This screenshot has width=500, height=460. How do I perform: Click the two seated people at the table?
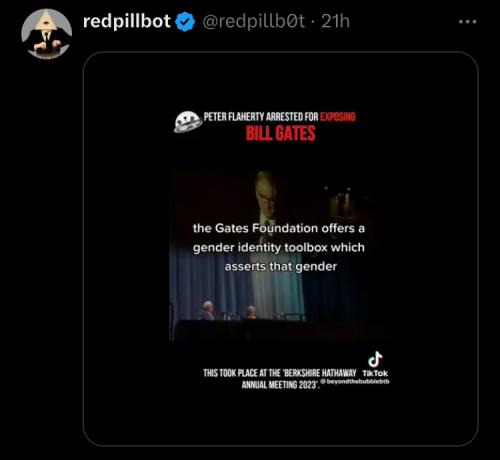tap(229, 311)
